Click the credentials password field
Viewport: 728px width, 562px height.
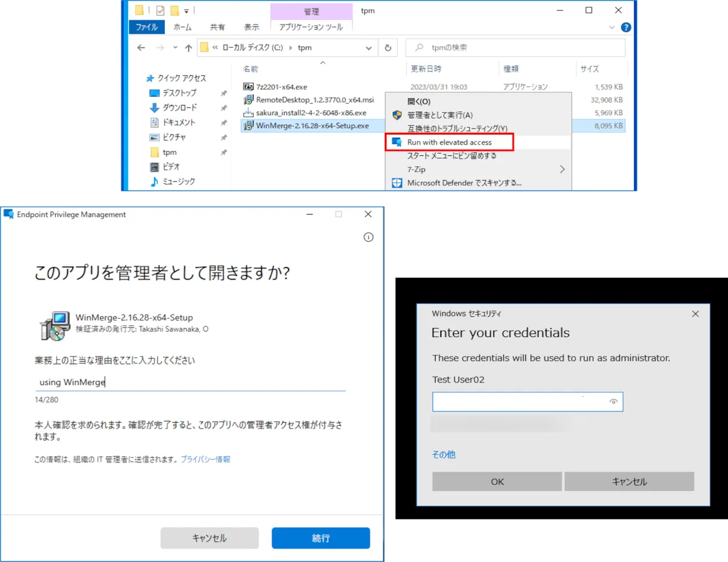(x=528, y=401)
